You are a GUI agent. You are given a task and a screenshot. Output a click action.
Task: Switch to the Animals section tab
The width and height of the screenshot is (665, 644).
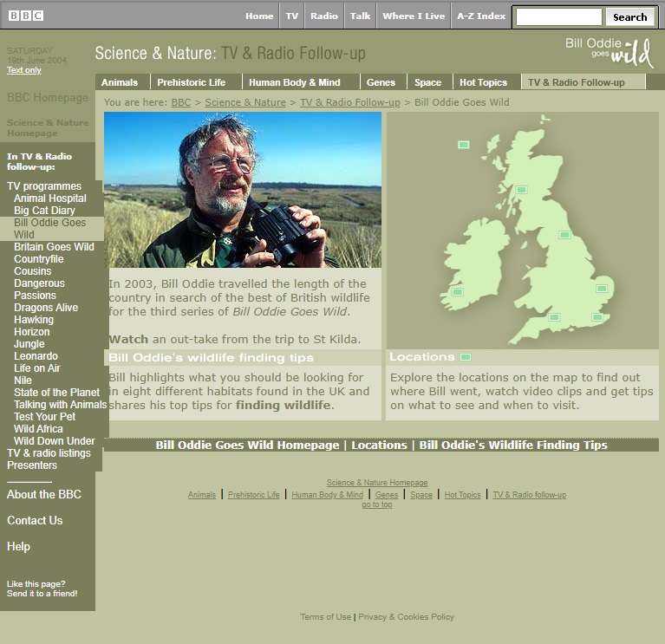[120, 82]
